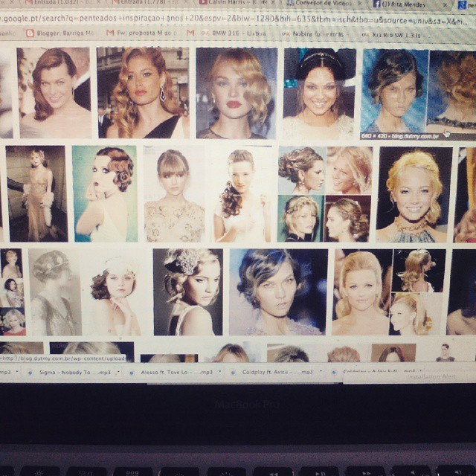Open the Alesso ft. Tove Lo download options arrow
Image resolution: width=476 pixels, height=476 pixels.
click(219, 371)
